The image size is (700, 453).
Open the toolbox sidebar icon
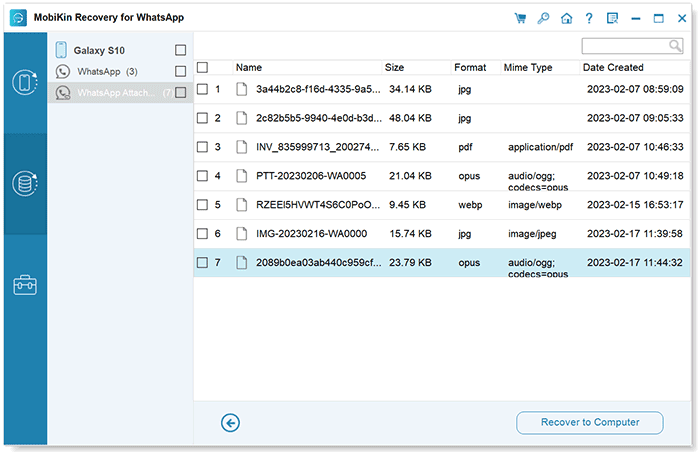pos(25,285)
